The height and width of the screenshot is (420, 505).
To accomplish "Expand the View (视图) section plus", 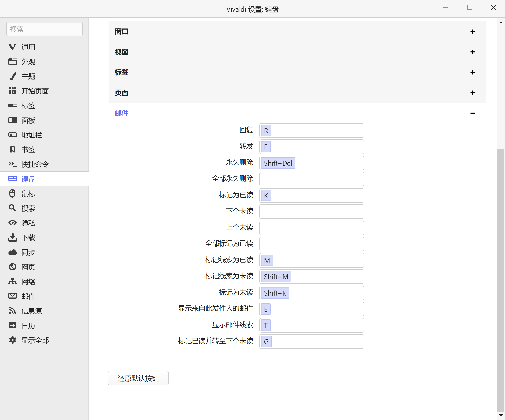I will (x=472, y=52).
